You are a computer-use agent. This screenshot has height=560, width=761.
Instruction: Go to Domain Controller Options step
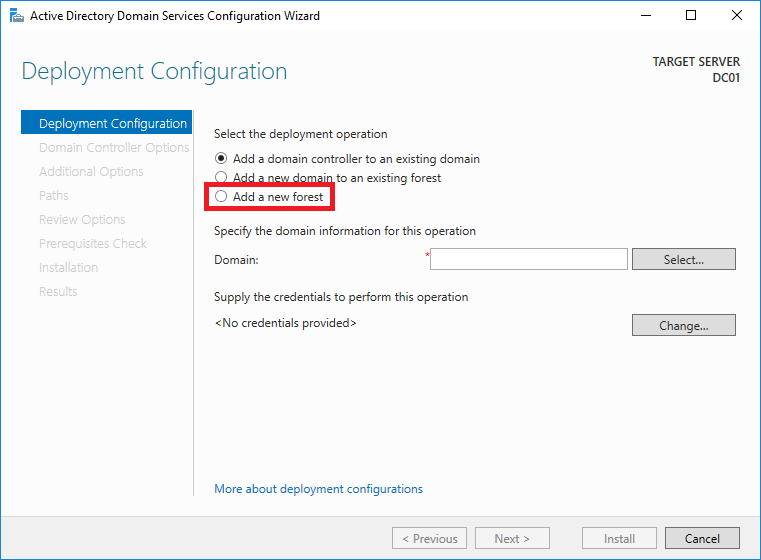pos(114,148)
